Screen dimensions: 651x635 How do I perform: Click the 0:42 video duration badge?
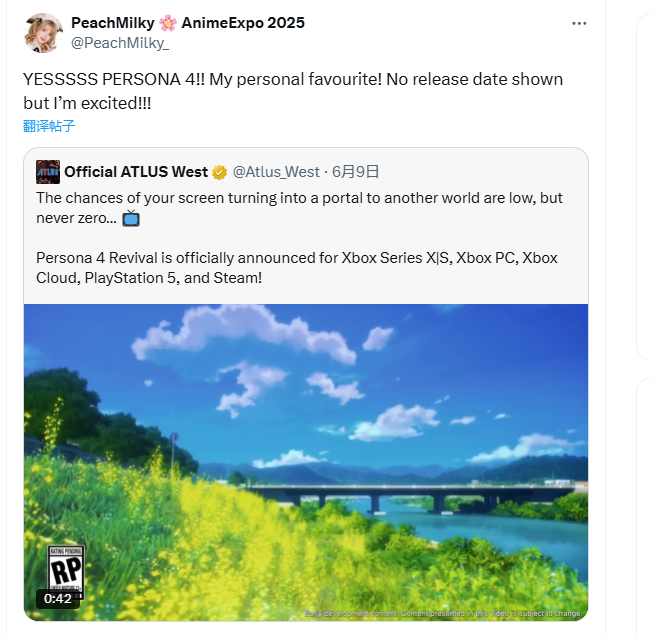pos(58,599)
